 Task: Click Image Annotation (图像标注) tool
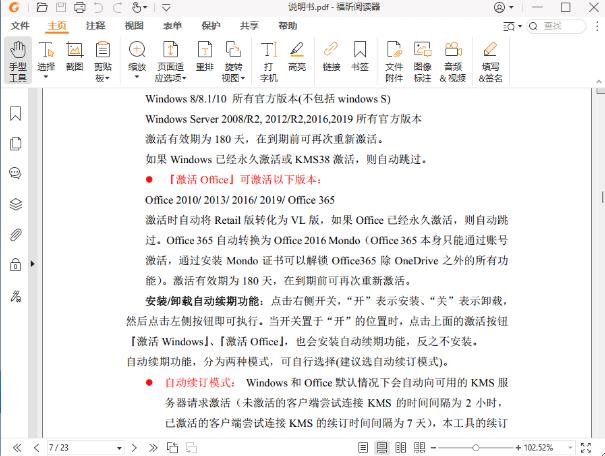click(x=422, y=61)
